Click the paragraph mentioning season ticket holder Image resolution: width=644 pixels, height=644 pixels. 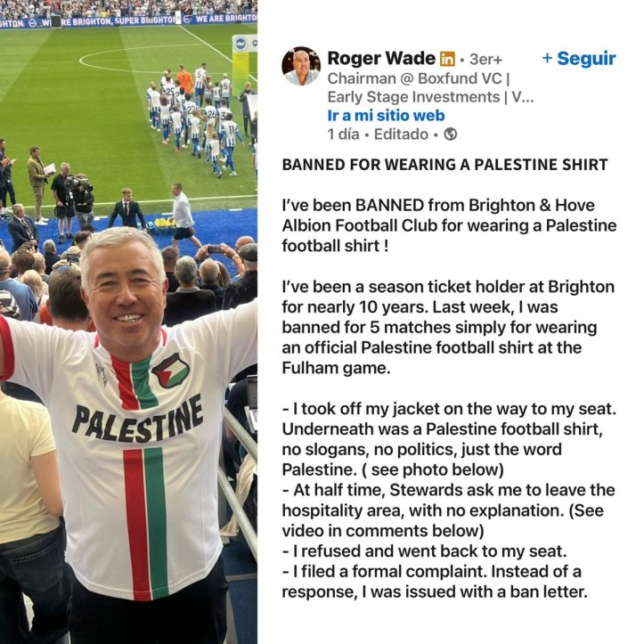tap(448, 327)
